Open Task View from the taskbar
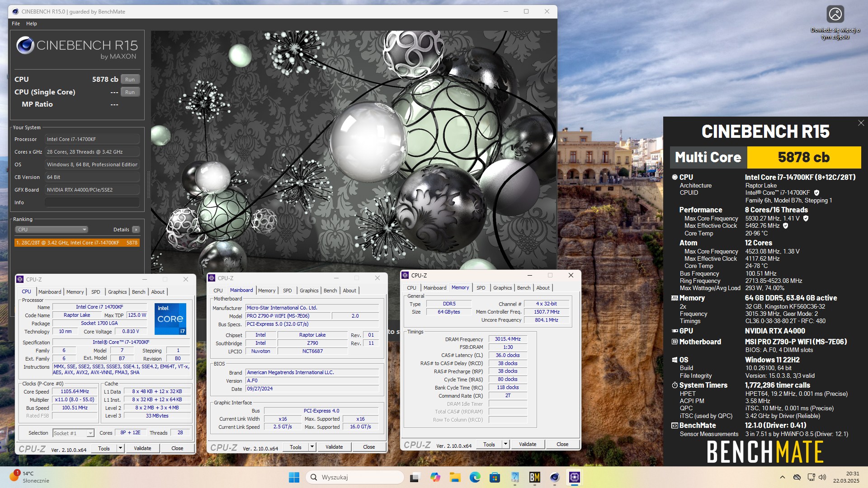Viewport: 868px width, 488px height. pyautogui.click(x=415, y=477)
